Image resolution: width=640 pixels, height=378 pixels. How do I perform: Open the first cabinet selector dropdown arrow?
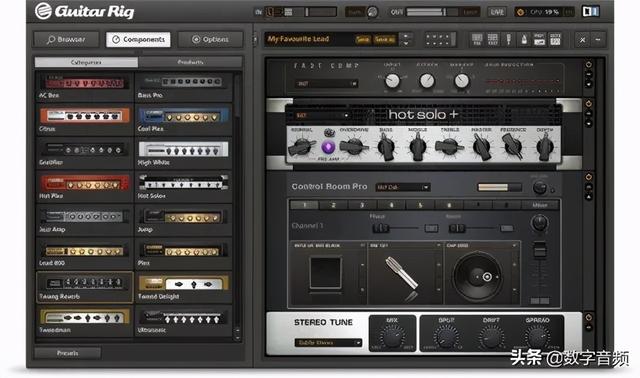362,245
